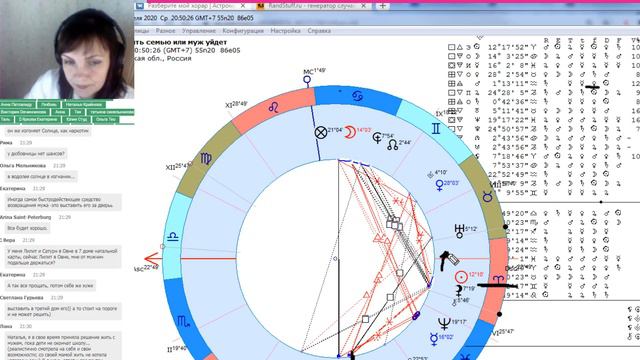Screen dimensions: 640x360
Task: Open the Разное menu
Action: point(165,31)
